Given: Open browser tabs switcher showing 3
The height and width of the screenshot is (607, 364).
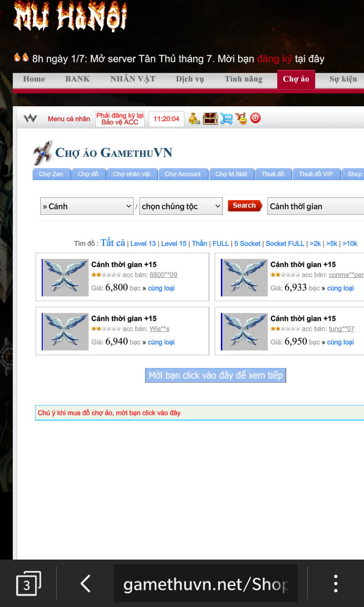Looking at the screenshot, I should [28, 584].
